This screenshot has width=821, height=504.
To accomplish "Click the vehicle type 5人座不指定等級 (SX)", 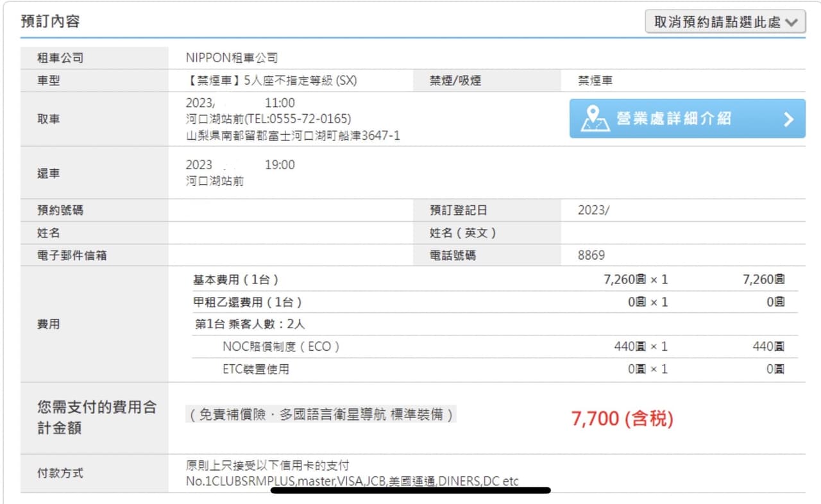I will [x=271, y=81].
